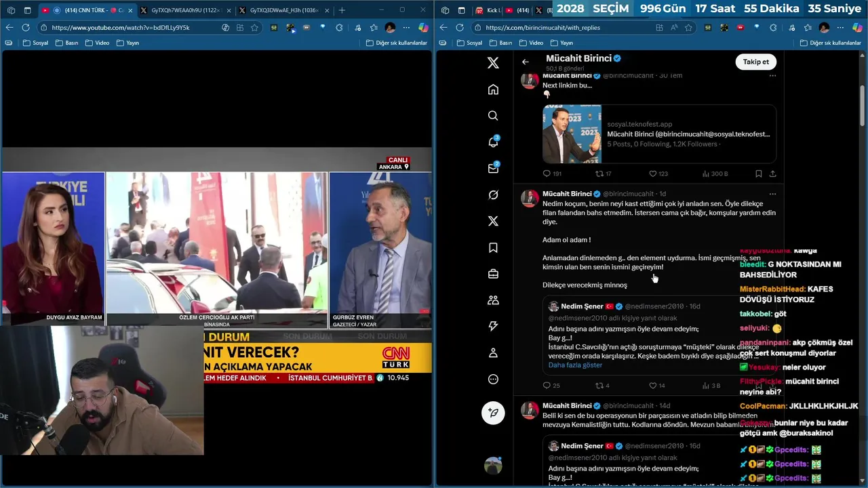
Task: Open the quoted Nedim Şener post under 'Dilekçe verecekmiş'
Action: (x=658, y=335)
